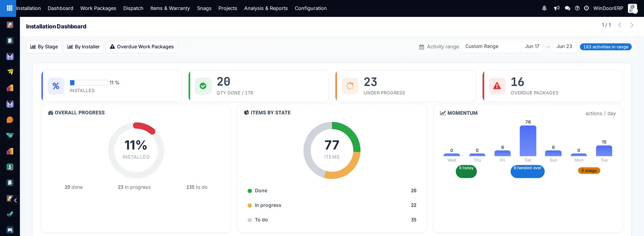Go to the previous record arrow

coord(620,25)
